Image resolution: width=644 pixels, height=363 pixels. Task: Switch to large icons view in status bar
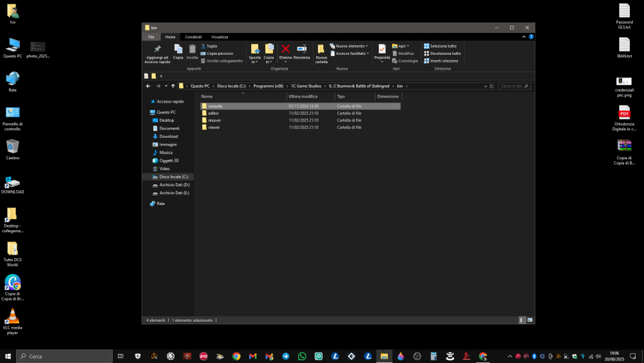(530, 320)
